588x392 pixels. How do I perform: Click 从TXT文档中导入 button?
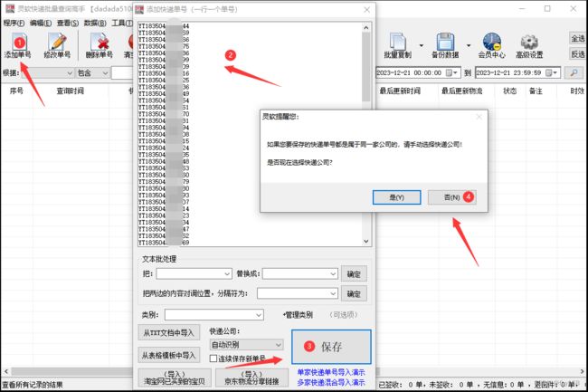[x=169, y=333]
